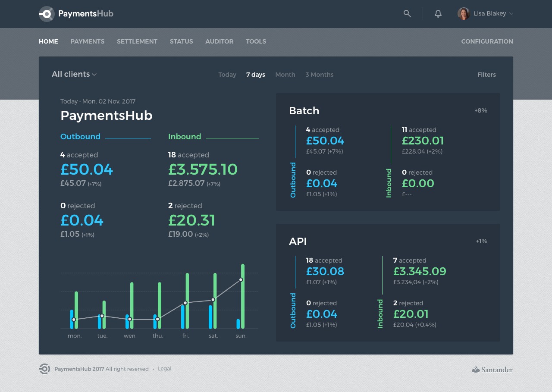The width and height of the screenshot is (552, 392).
Task: Open the Auditor menu item
Action: [220, 41]
